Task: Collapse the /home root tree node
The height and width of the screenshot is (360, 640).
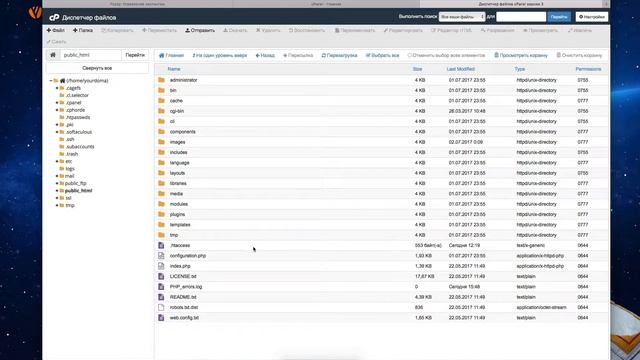Action: pyautogui.click(x=51, y=81)
